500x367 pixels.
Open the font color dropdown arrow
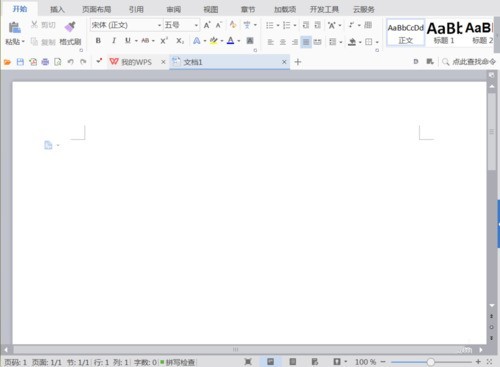pos(239,41)
